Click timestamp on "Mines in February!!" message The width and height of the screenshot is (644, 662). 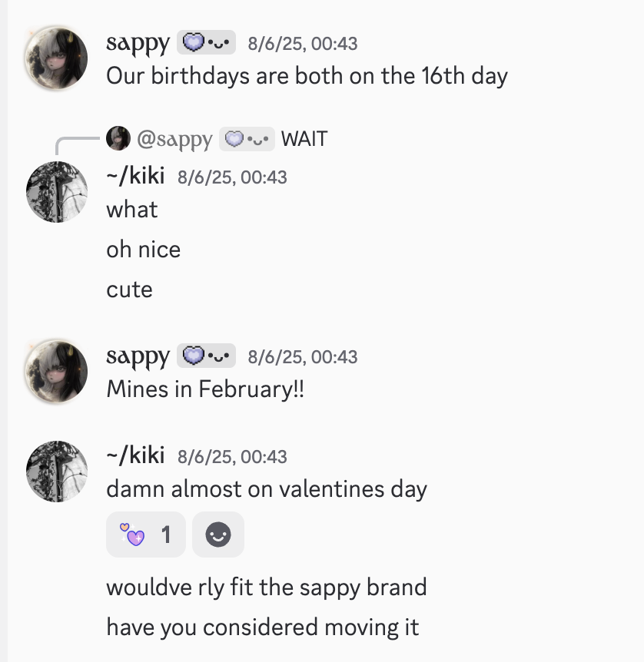click(x=302, y=357)
